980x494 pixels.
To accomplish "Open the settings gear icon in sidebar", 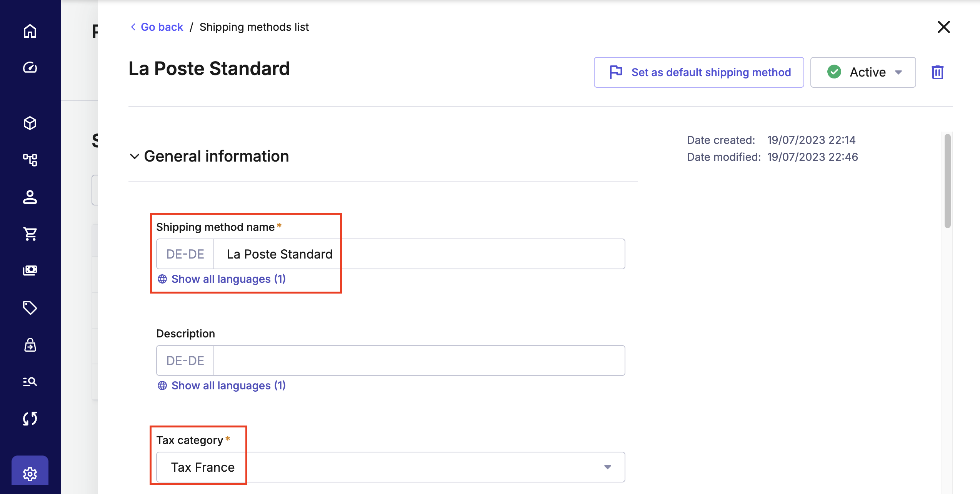I will pyautogui.click(x=30, y=474).
